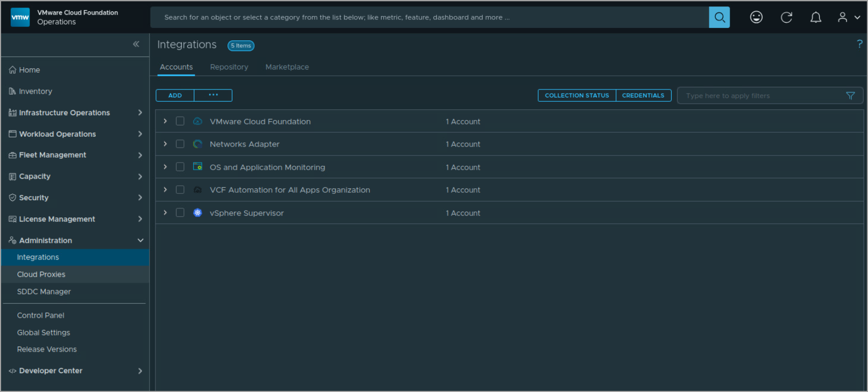Expand Workload Operations menu chevron
The image size is (868, 392).
140,134
